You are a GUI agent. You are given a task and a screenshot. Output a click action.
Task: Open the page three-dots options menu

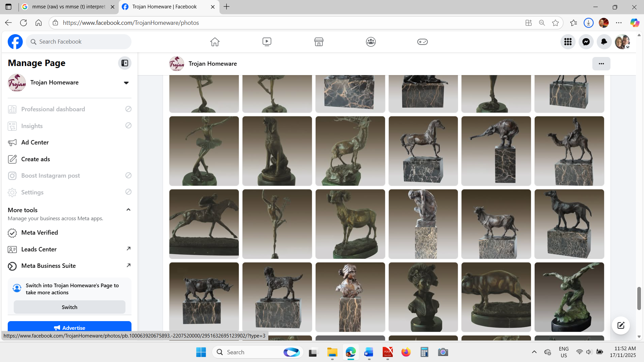[601, 64]
